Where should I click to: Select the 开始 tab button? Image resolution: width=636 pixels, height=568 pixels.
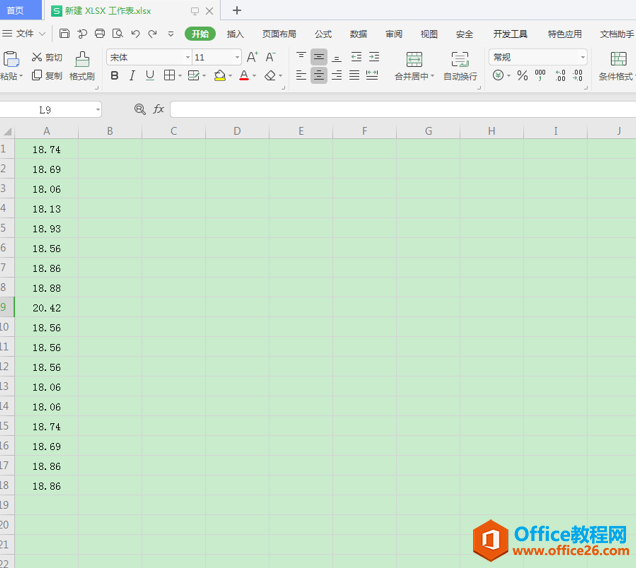pos(200,34)
